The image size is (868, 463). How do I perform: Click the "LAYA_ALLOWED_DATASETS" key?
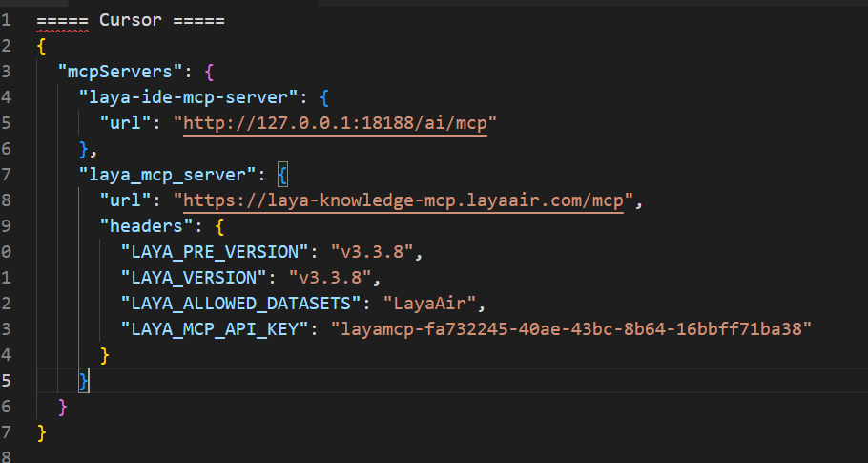(245, 304)
